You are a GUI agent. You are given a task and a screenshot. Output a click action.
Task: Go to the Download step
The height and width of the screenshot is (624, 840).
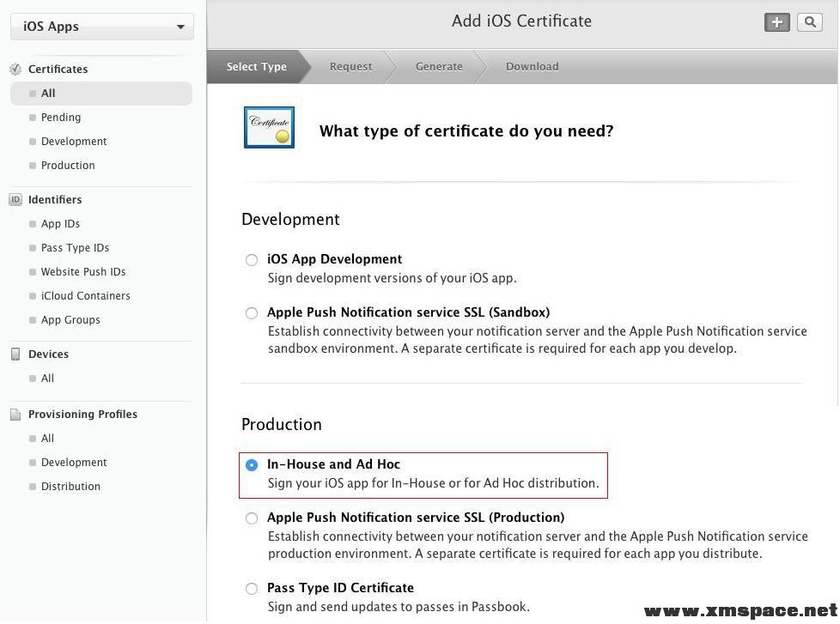click(532, 66)
